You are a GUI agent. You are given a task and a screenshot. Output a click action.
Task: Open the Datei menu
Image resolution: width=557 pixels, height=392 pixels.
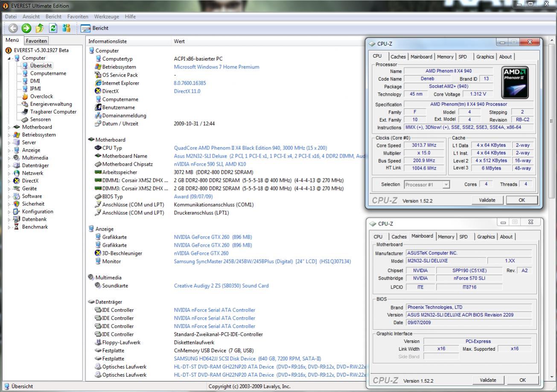[11, 17]
